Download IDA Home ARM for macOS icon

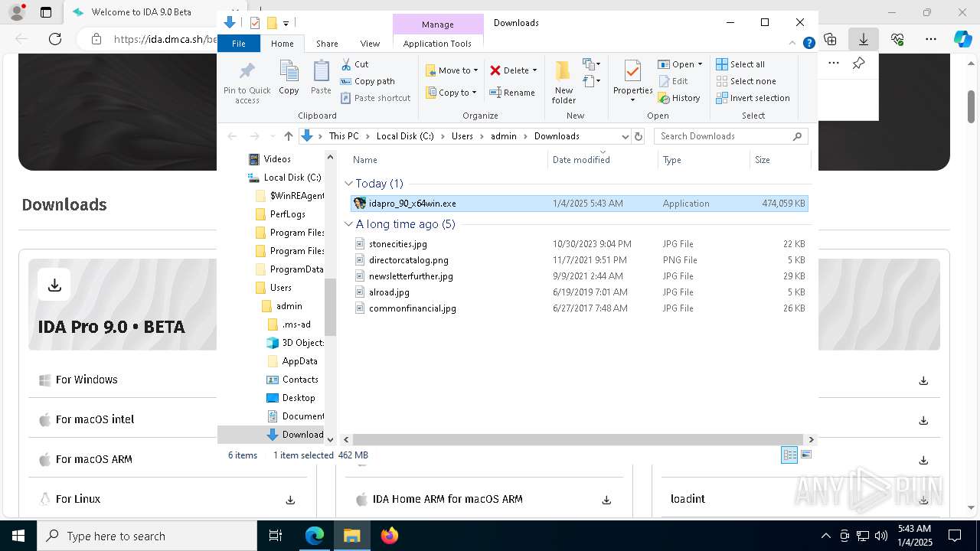[x=606, y=500]
